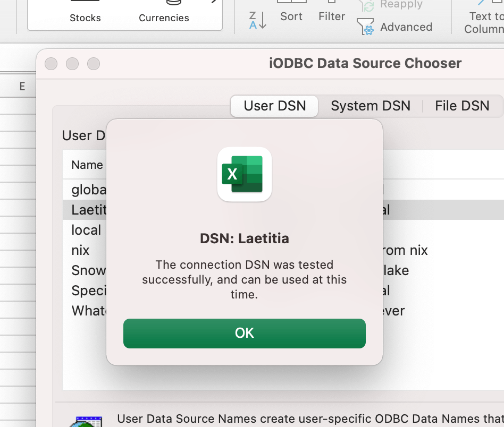Select the 'globa' data source row

click(x=283, y=190)
